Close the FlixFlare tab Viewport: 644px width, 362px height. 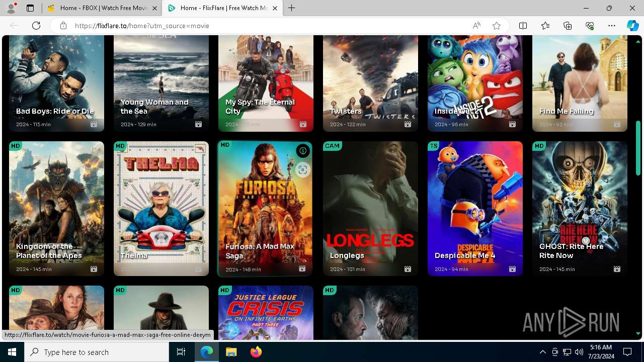tap(275, 8)
